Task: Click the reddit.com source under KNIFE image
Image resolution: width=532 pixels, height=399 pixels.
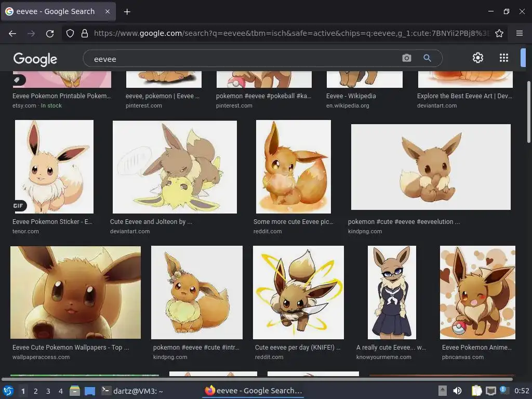Action: point(269,357)
